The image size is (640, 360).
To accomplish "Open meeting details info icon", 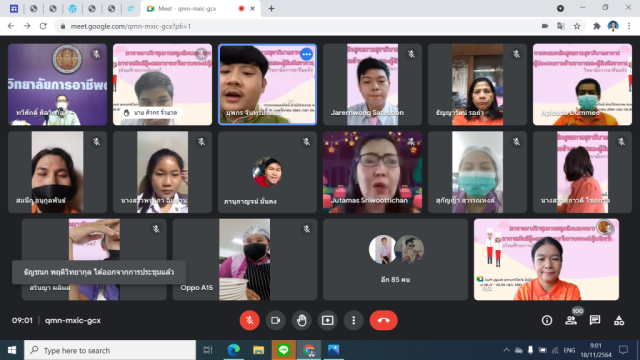I will click(x=547, y=320).
